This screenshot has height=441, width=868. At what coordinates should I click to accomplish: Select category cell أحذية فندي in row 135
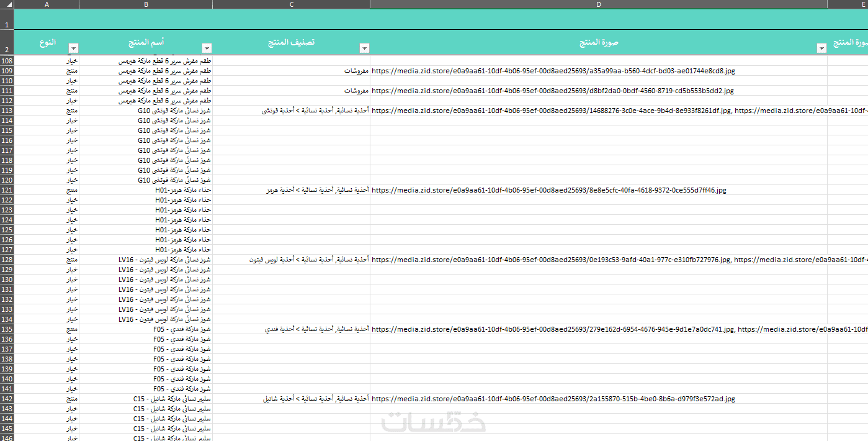(292, 329)
